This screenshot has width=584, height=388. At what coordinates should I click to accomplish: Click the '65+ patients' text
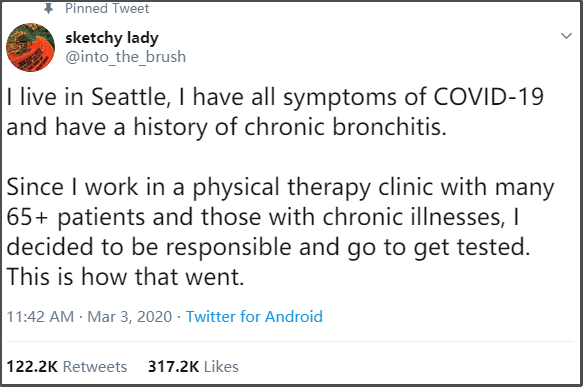pos(76,217)
